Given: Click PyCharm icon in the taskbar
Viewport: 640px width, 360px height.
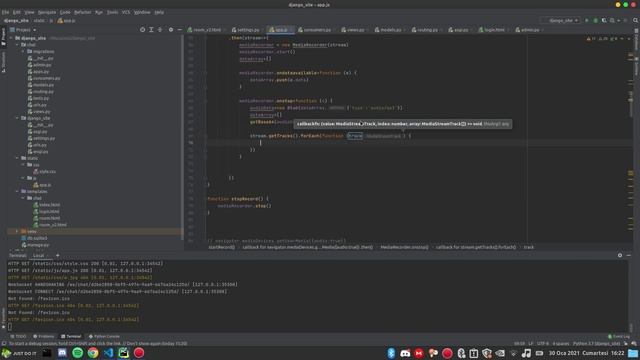Looking at the screenshot, I should 123,353.
